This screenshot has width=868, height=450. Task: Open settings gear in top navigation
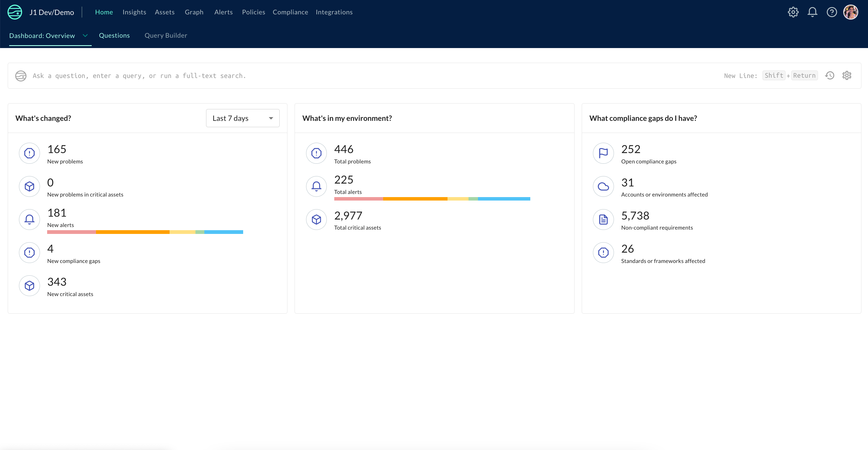pyautogui.click(x=793, y=12)
